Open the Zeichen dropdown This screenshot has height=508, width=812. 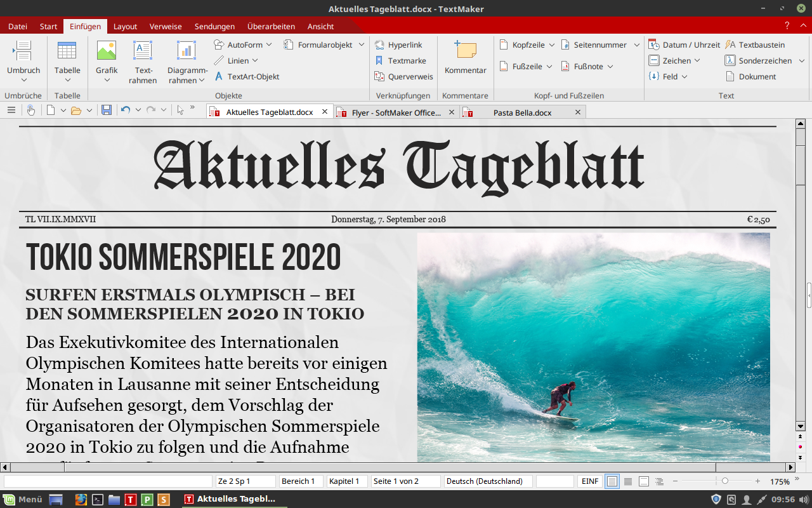[697, 61]
